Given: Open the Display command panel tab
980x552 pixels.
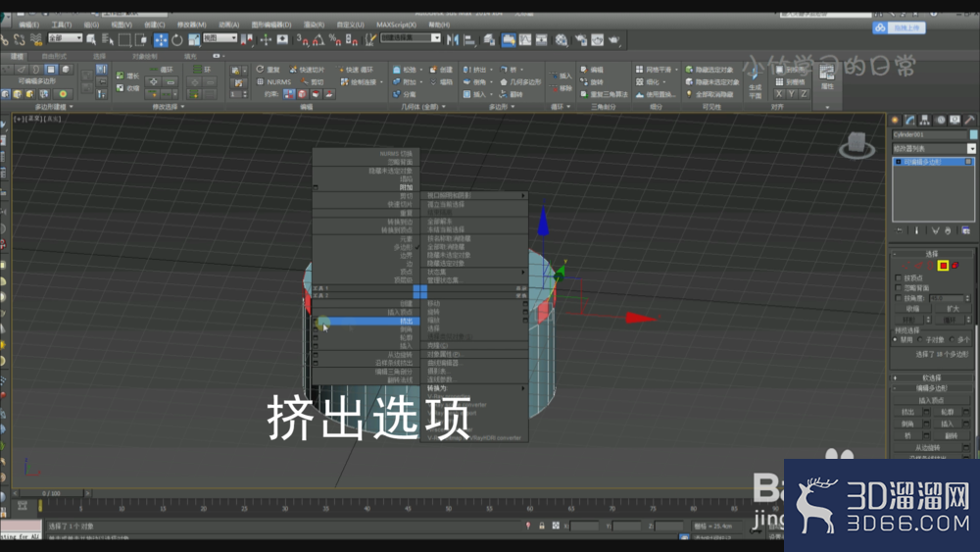Looking at the screenshot, I should 955,120.
